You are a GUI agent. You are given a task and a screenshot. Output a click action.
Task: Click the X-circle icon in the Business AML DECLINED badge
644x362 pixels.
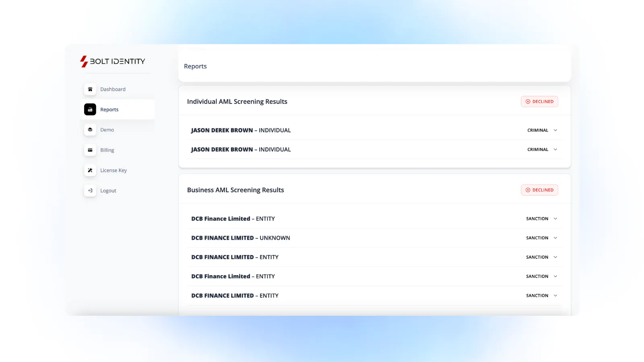pyautogui.click(x=528, y=190)
